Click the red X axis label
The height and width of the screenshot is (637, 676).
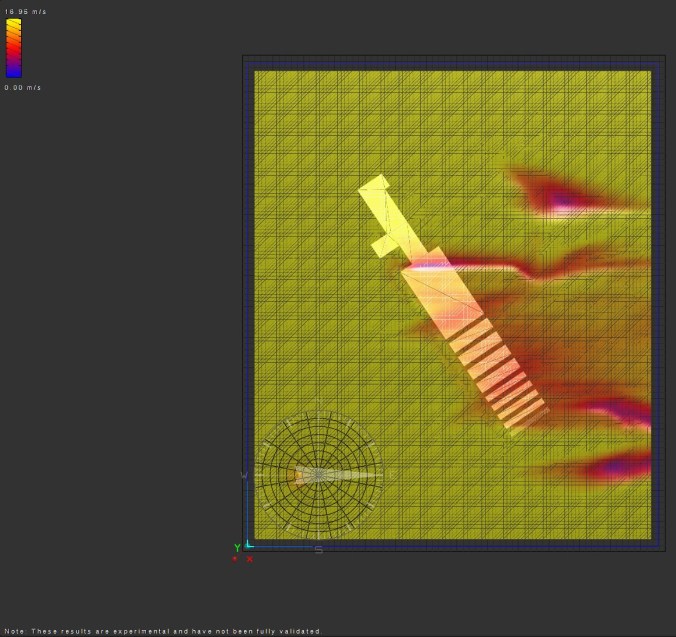pos(250,559)
